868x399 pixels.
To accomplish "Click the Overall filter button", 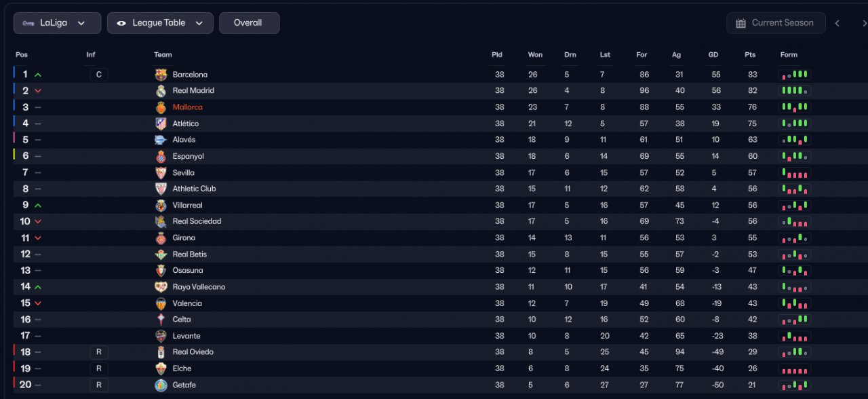I will pyautogui.click(x=249, y=23).
